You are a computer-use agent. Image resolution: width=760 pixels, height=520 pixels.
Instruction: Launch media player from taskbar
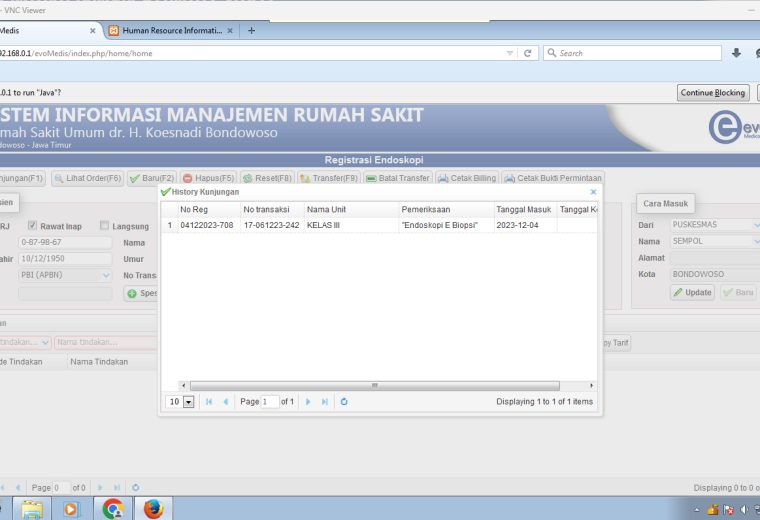[x=71, y=509]
